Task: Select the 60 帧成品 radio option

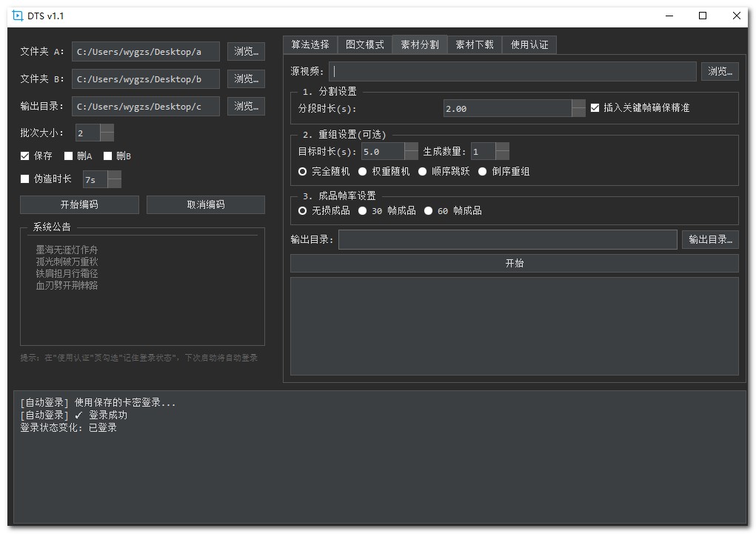Action: [428, 210]
